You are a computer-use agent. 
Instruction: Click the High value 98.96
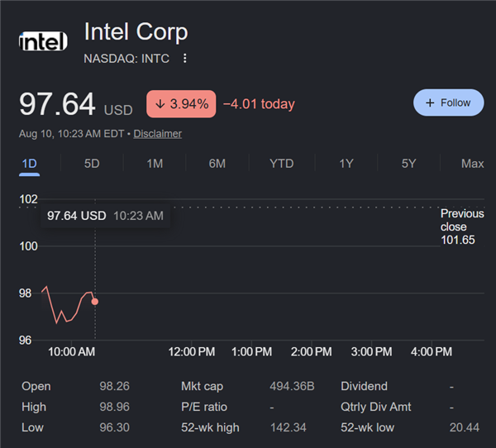115,407
